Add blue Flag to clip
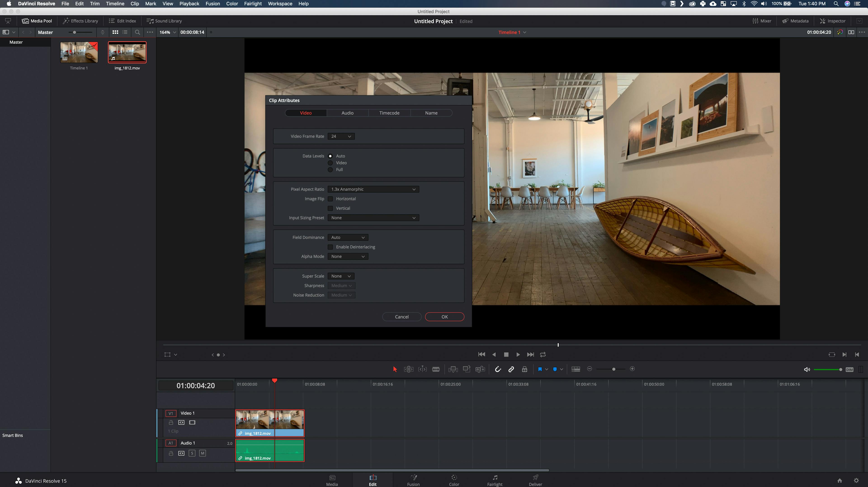Viewport: 868px width, 487px height. [x=540, y=369]
